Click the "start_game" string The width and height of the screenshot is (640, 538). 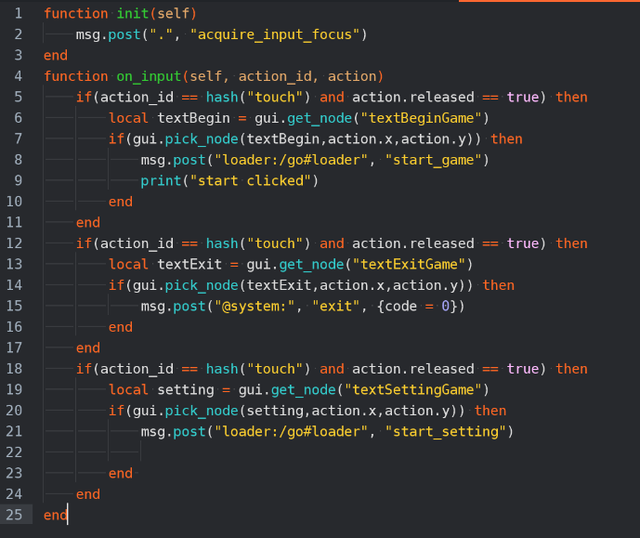pyautogui.click(x=433, y=160)
